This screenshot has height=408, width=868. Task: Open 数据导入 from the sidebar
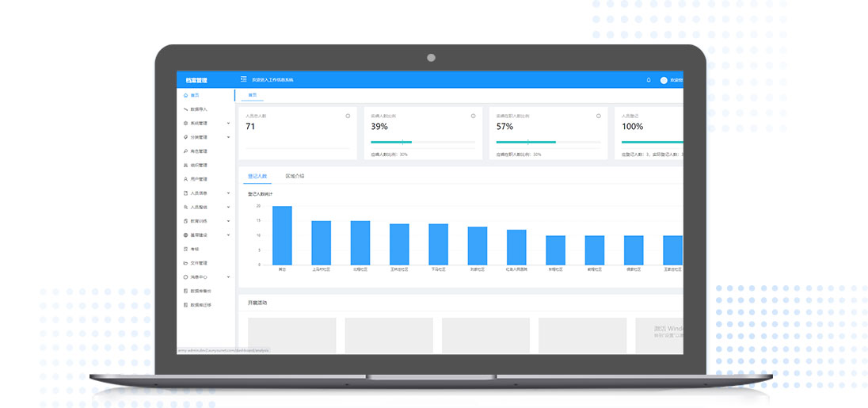click(x=198, y=109)
